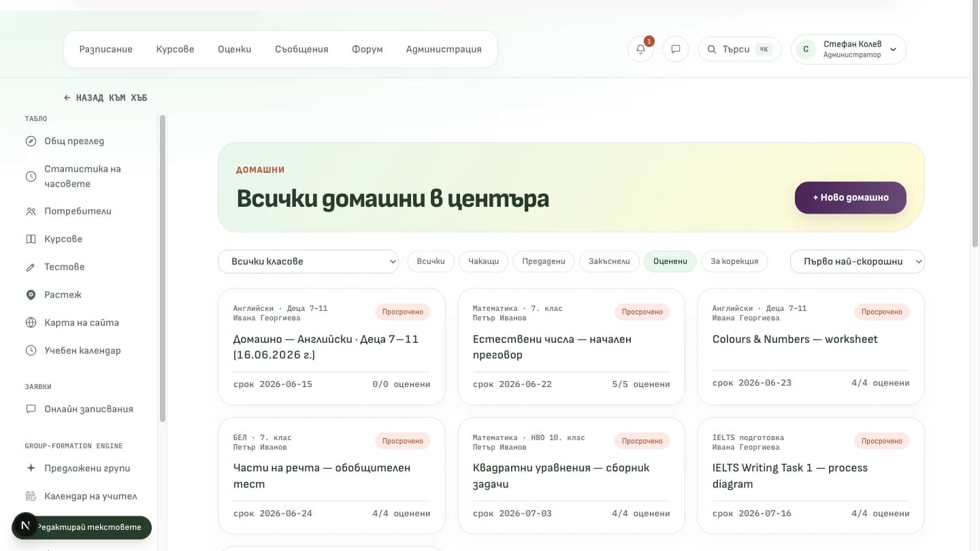Click the round N logo icon
Viewport: 980px width, 551px height.
pos(25,526)
